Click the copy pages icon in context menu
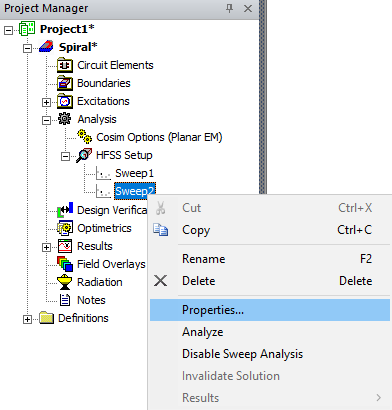The height and width of the screenshot is (410, 392). [161, 230]
